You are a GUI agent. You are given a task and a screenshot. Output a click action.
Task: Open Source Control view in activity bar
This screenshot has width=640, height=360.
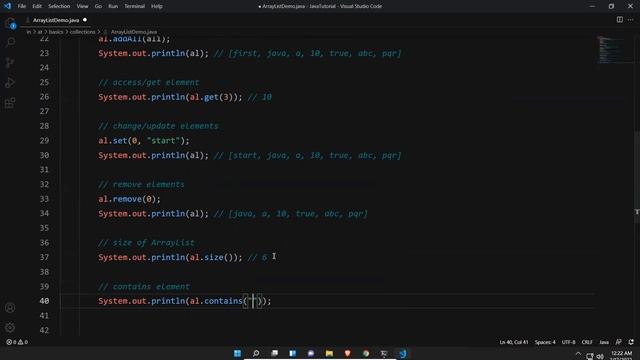10,62
